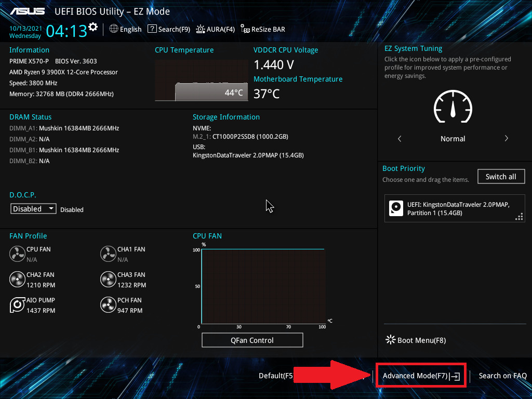This screenshot has width=532, height=399.
Task: Click the EZ System Tuning gauge icon
Action: point(453,108)
